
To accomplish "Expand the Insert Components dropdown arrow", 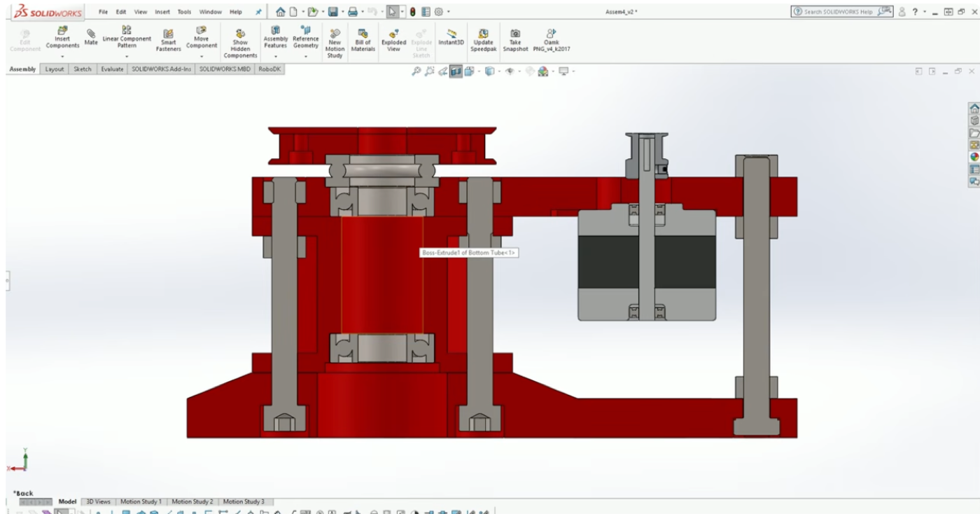I will coord(62,55).
